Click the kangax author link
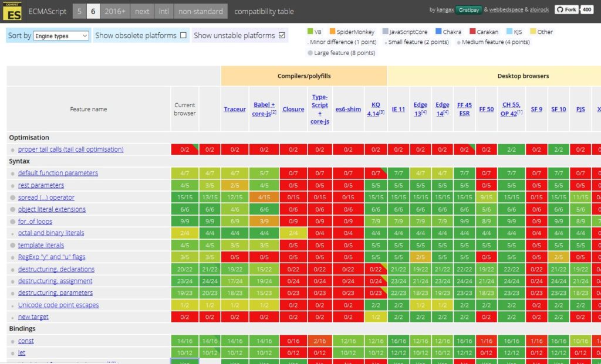601x364 pixels. point(445,9)
